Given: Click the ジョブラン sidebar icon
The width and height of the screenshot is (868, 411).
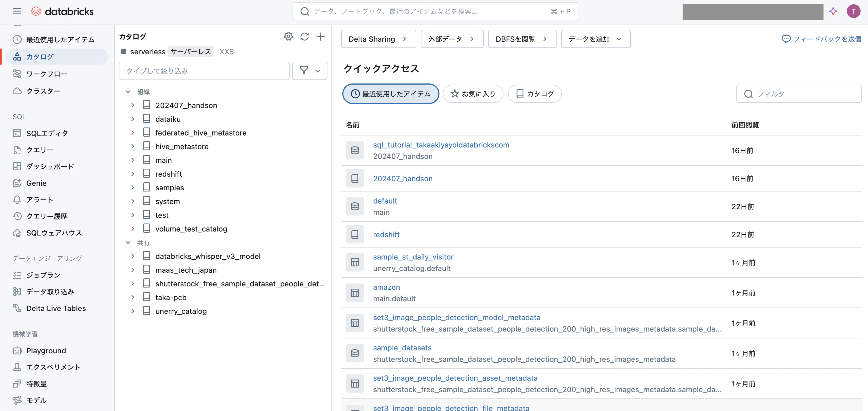Looking at the screenshot, I should pyautogui.click(x=17, y=275).
